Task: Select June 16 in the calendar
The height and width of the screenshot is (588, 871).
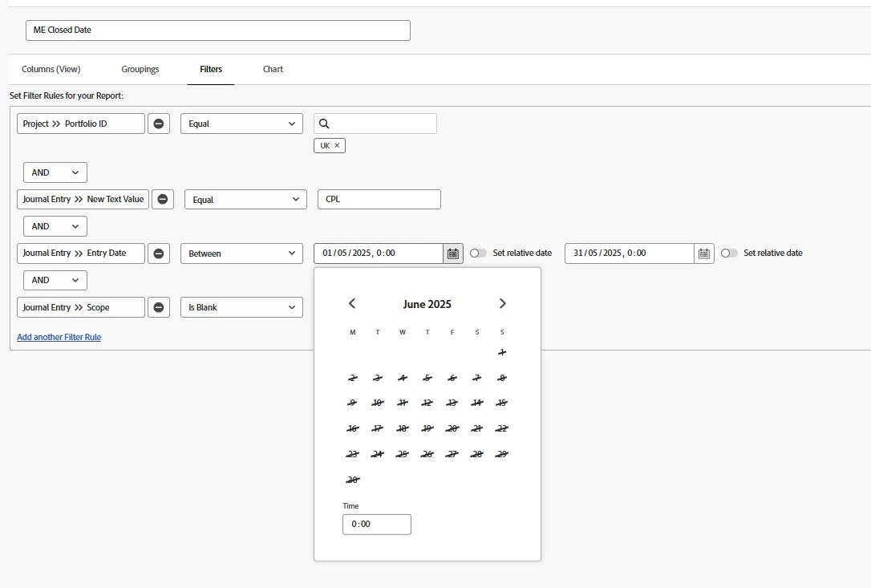Action: coord(352,428)
